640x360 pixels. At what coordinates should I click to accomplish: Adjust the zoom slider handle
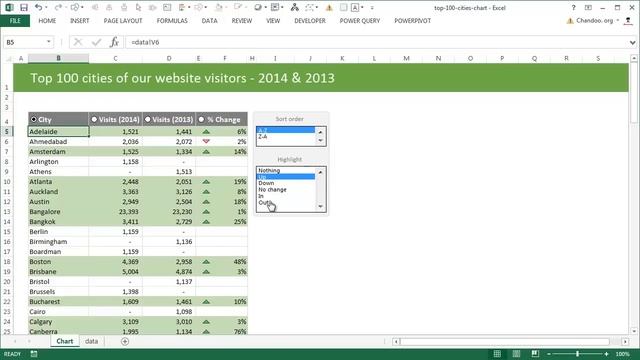577,354
